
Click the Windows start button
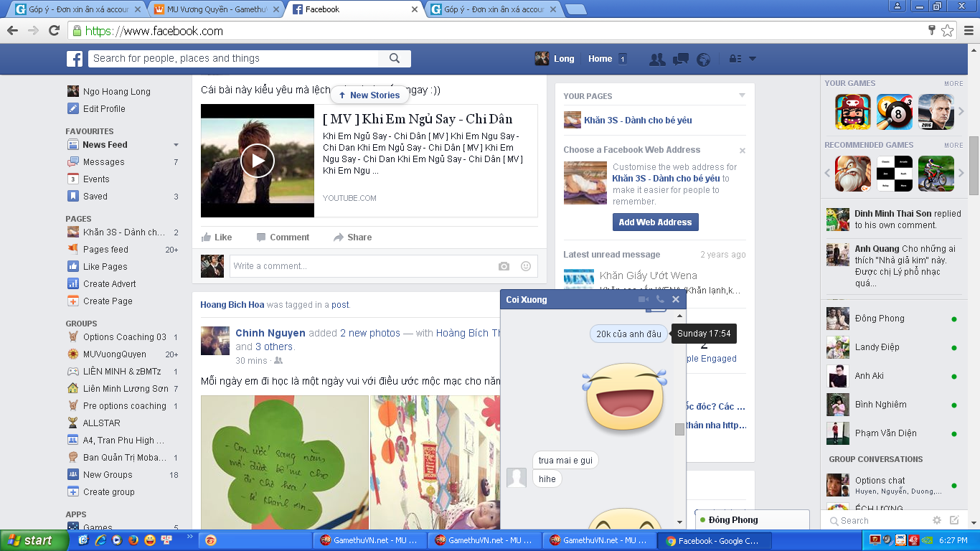34,540
